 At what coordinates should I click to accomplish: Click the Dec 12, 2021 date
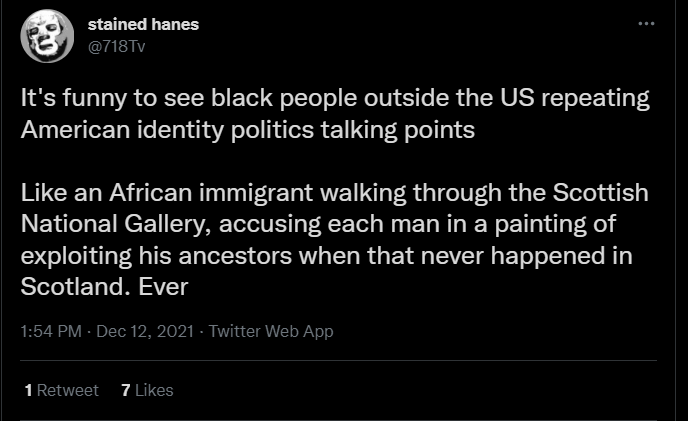tap(137, 331)
